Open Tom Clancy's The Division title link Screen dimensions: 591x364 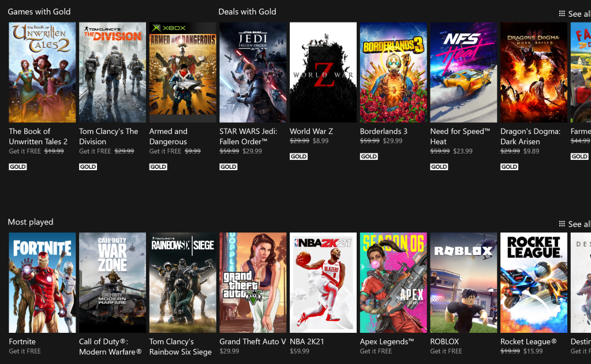click(x=109, y=136)
